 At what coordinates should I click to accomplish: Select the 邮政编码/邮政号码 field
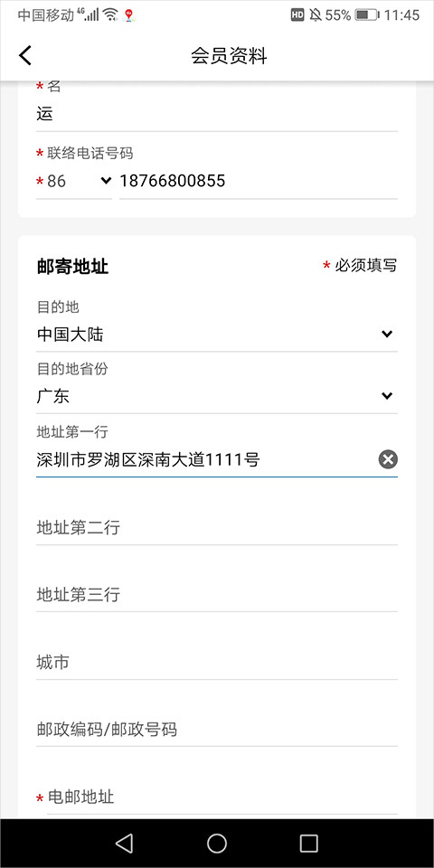[x=217, y=730]
